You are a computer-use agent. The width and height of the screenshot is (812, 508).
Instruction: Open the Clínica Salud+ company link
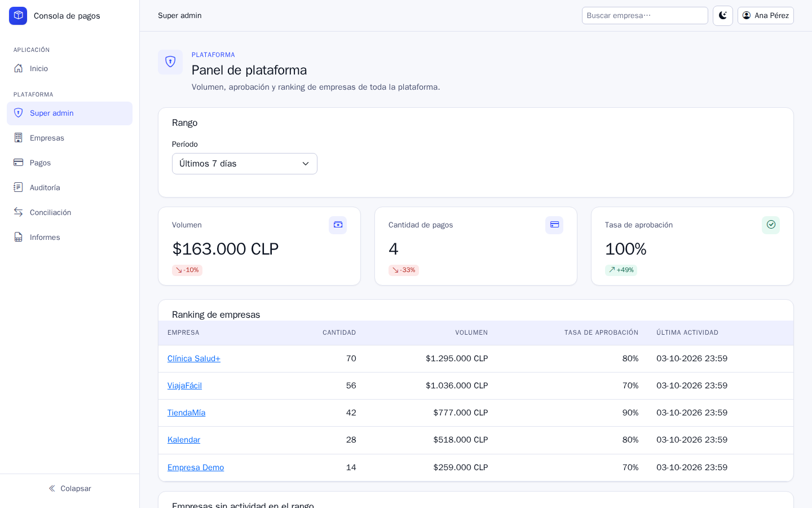194,358
